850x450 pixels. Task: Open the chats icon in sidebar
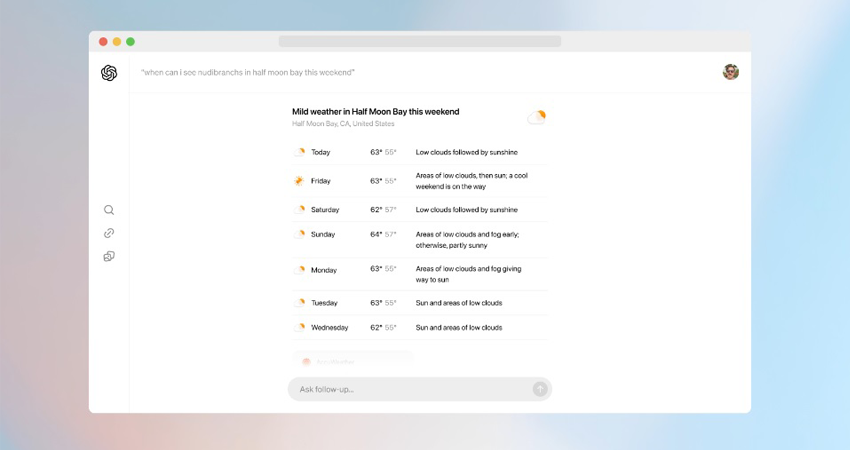click(x=109, y=256)
